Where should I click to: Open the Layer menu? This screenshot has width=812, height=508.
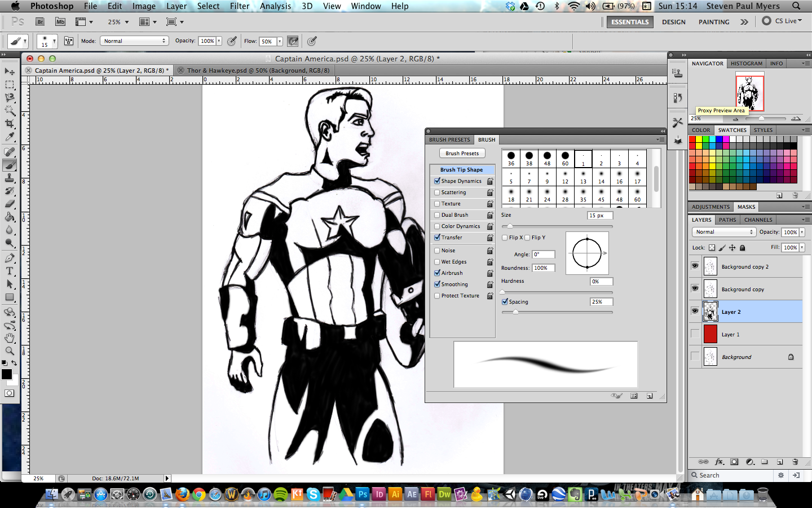pos(176,6)
